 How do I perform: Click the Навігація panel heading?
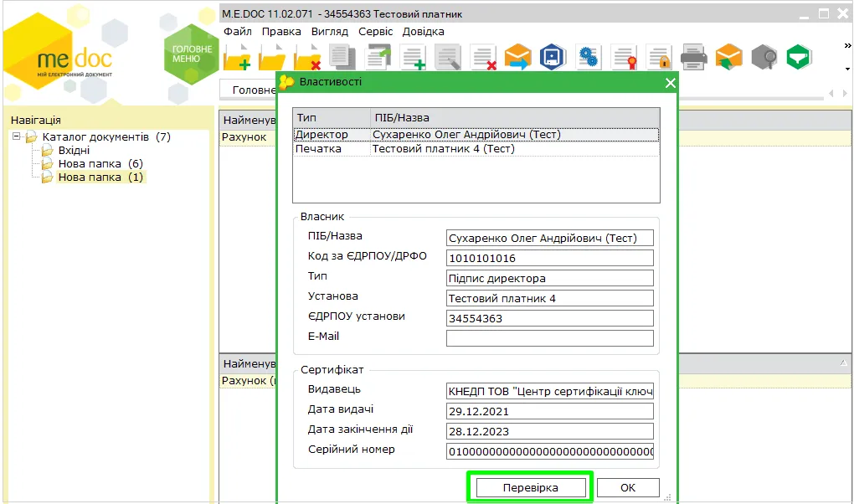(36, 121)
